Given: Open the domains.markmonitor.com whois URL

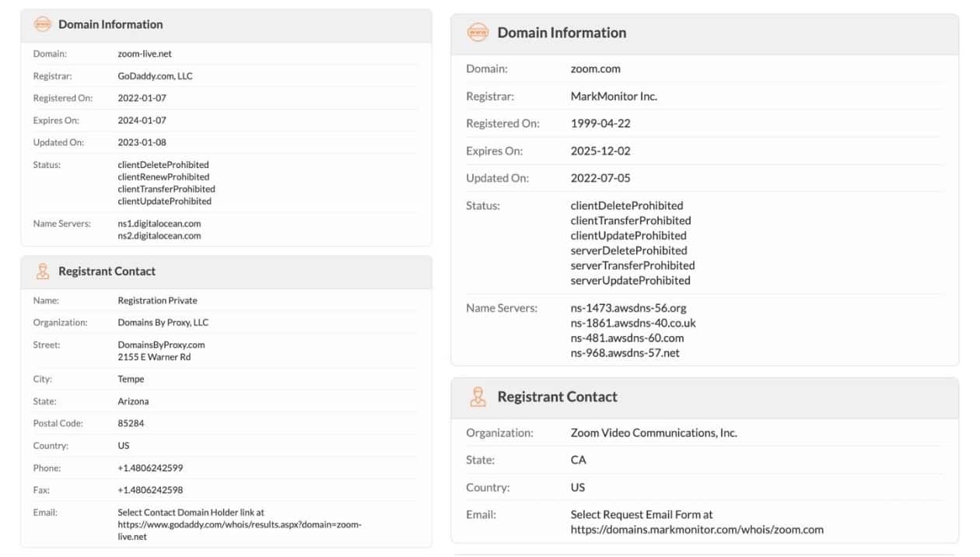Looking at the screenshot, I should pyautogui.click(x=697, y=530).
